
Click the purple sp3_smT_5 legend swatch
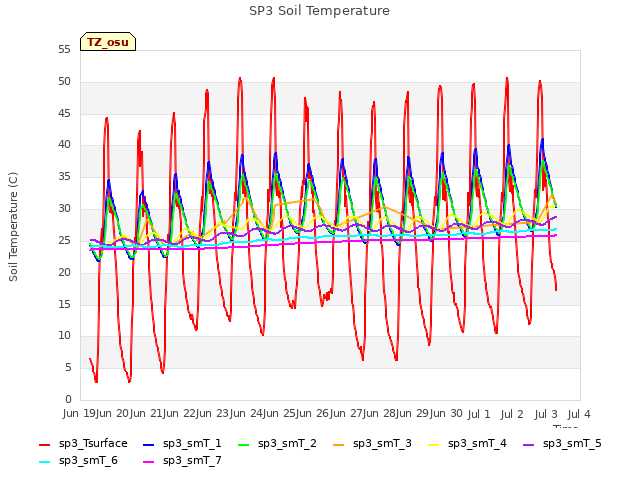529,444
